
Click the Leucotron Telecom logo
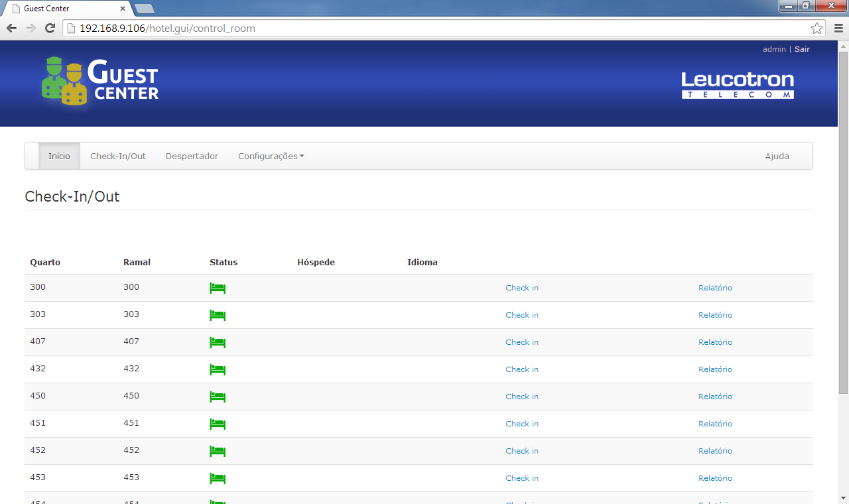pos(738,85)
